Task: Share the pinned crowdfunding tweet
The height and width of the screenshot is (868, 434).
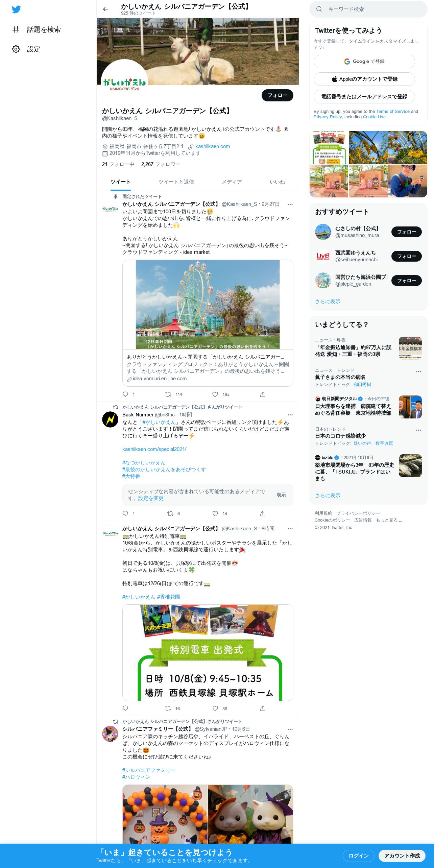Action: pos(263,394)
